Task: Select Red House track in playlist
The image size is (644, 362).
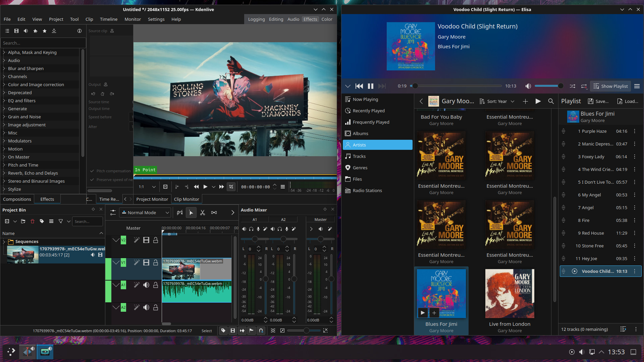Action: [x=600, y=233]
